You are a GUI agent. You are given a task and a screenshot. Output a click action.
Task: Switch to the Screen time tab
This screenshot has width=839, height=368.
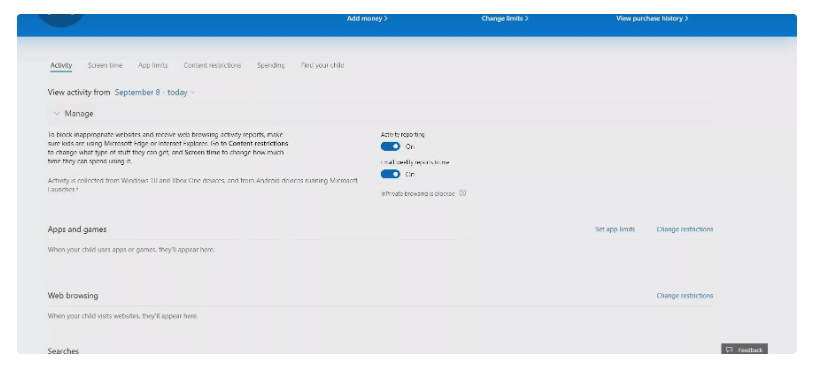pyautogui.click(x=105, y=65)
